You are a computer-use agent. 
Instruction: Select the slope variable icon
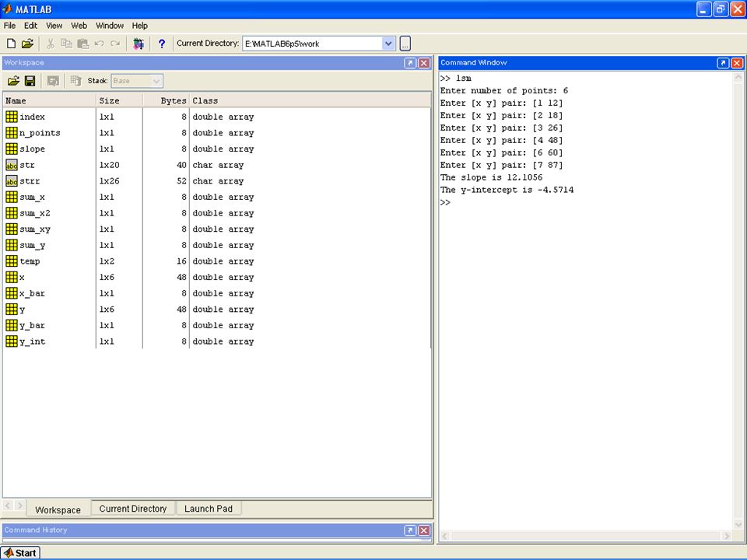pyautogui.click(x=12, y=149)
